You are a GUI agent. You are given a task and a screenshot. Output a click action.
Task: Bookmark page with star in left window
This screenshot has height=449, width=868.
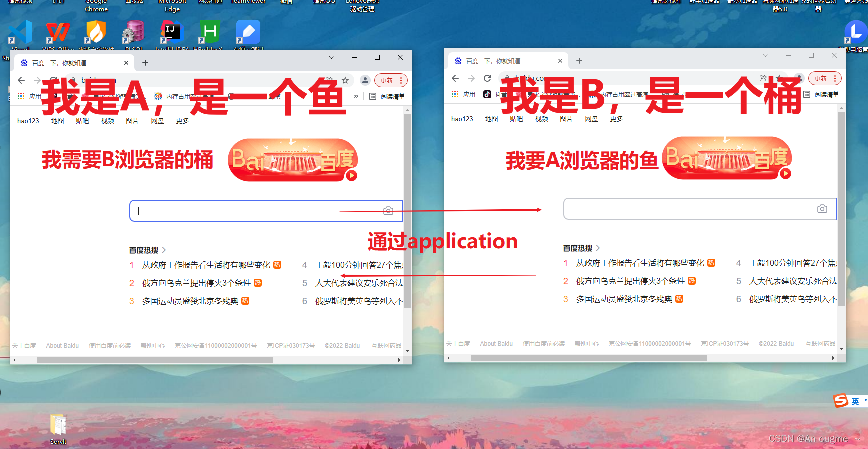pos(345,80)
